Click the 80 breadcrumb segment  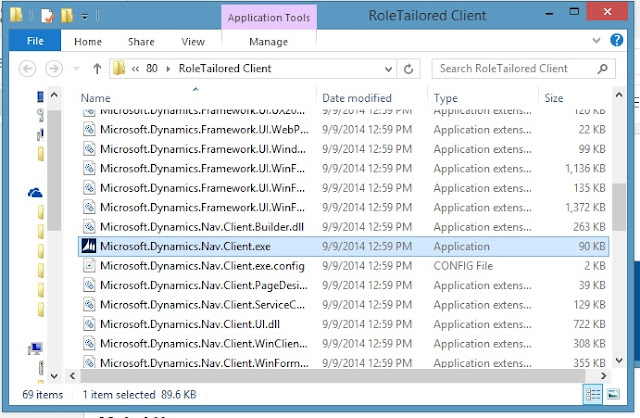152,68
